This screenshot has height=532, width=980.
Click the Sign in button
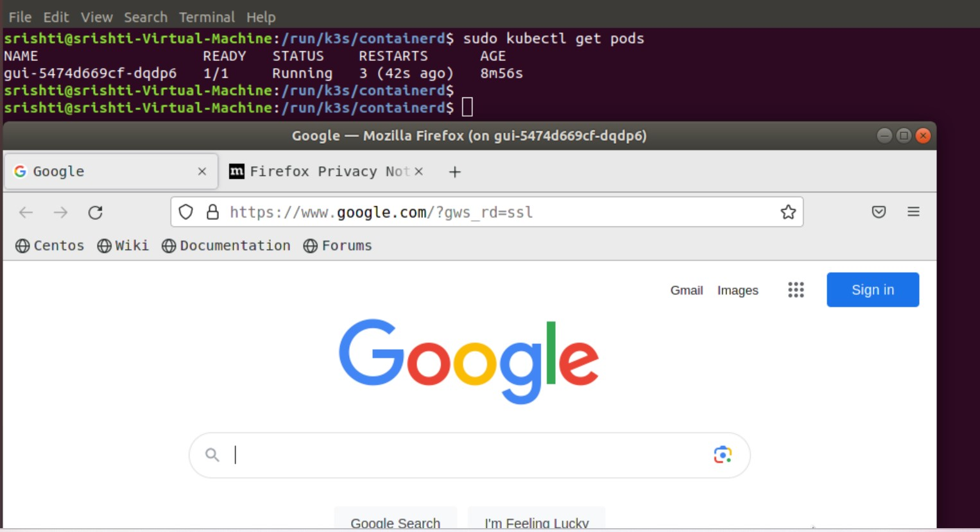click(x=873, y=289)
